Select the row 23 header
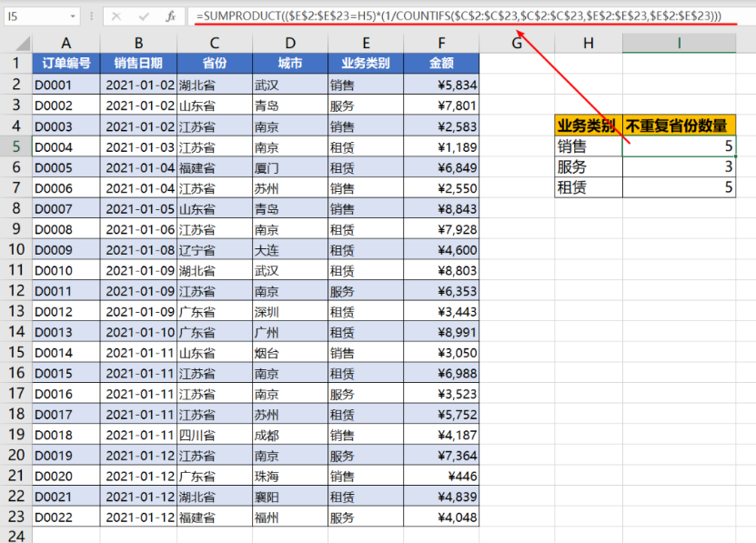 pyautogui.click(x=15, y=517)
